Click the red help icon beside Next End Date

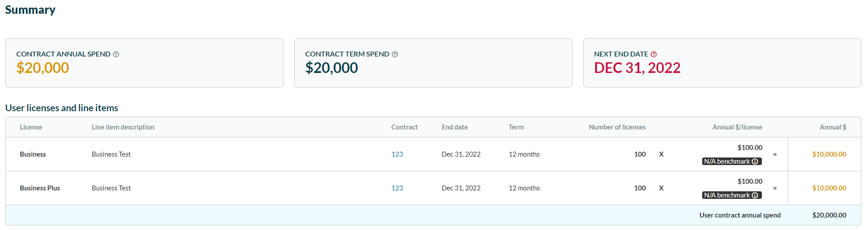(654, 54)
